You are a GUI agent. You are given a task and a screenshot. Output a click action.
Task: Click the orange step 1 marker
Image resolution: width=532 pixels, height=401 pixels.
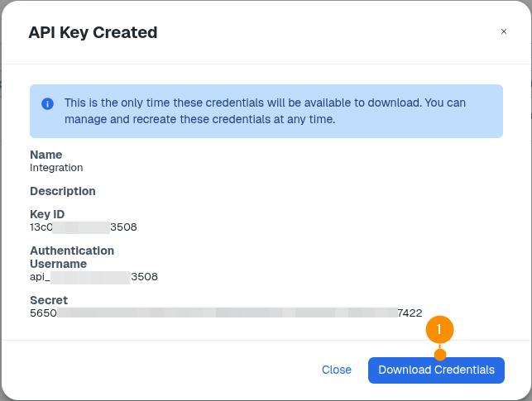pyautogui.click(x=439, y=329)
